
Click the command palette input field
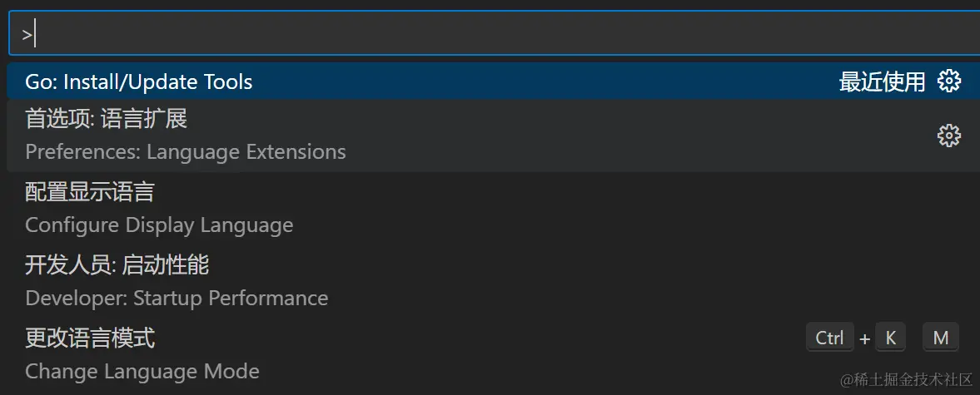[494, 33]
